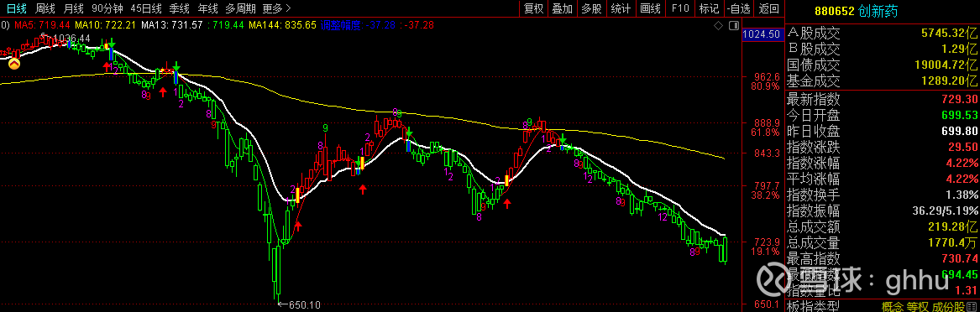Toggle the 标记 mark option
This screenshot has height=312, width=980.
pyautogui.click(x=710, y=8)
